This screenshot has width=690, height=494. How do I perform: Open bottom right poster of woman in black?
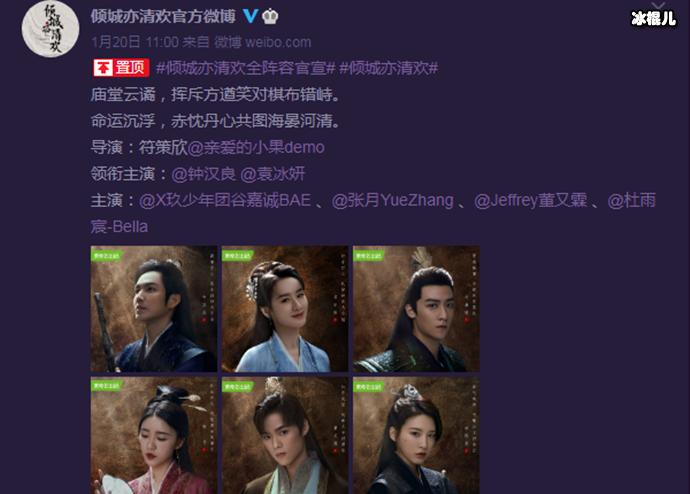pos(416,435)
